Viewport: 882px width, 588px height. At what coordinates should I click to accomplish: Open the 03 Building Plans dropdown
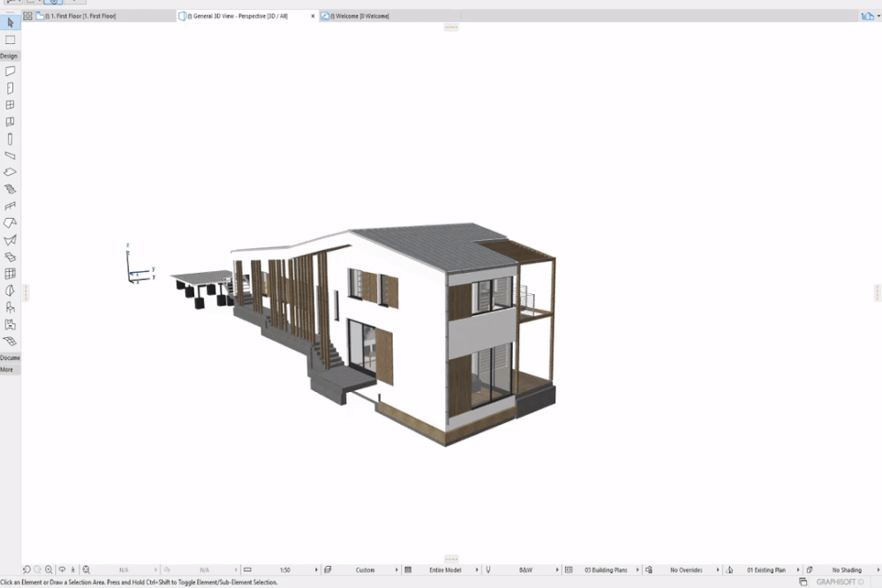(607, 570)
